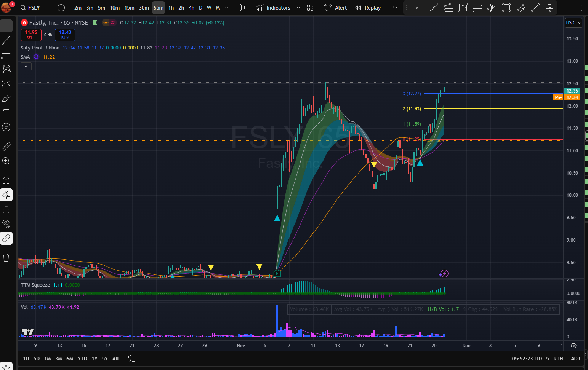Create an Alert

tap(336, 8)
